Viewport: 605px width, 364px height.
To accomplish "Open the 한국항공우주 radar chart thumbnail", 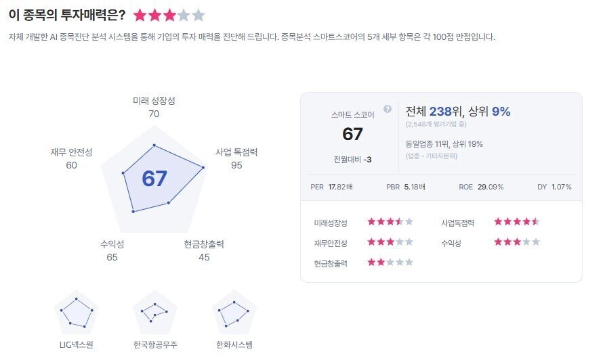I will pos(155,313).
